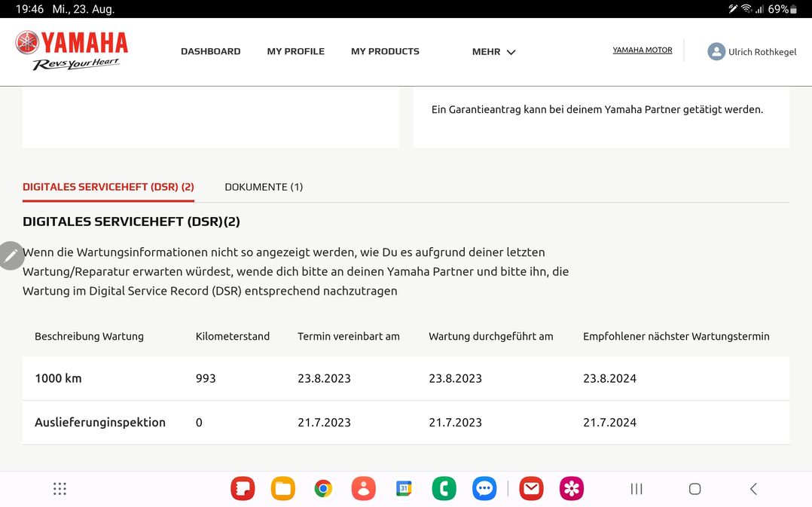Tap the floating pencil edit icon
The height and width of the screenshot is (507, 812).
11,256
